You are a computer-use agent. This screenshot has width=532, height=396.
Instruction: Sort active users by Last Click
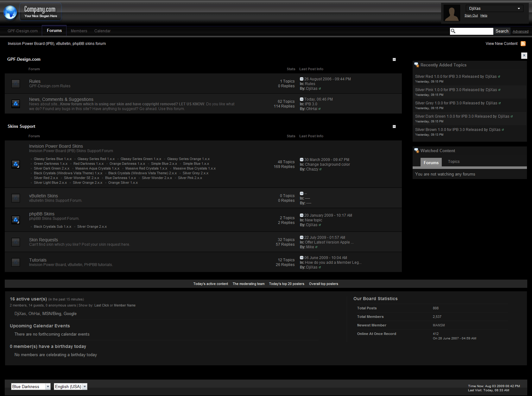(x=102, y=305)
